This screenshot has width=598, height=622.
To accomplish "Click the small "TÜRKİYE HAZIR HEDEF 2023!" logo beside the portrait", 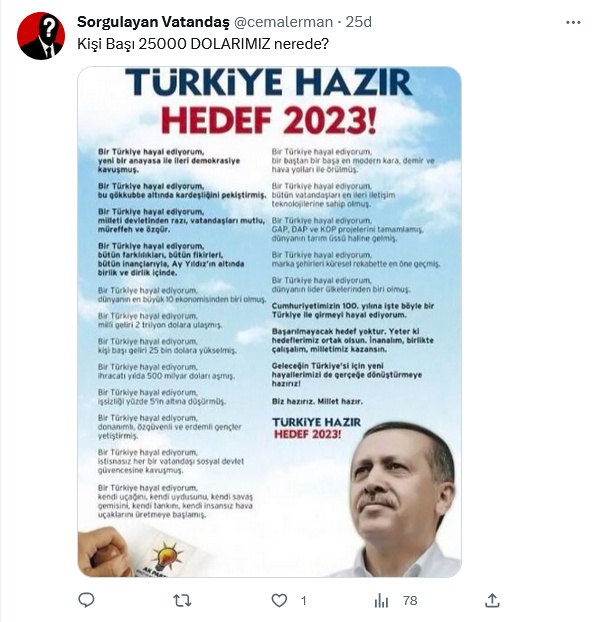I will click(316, 428).
